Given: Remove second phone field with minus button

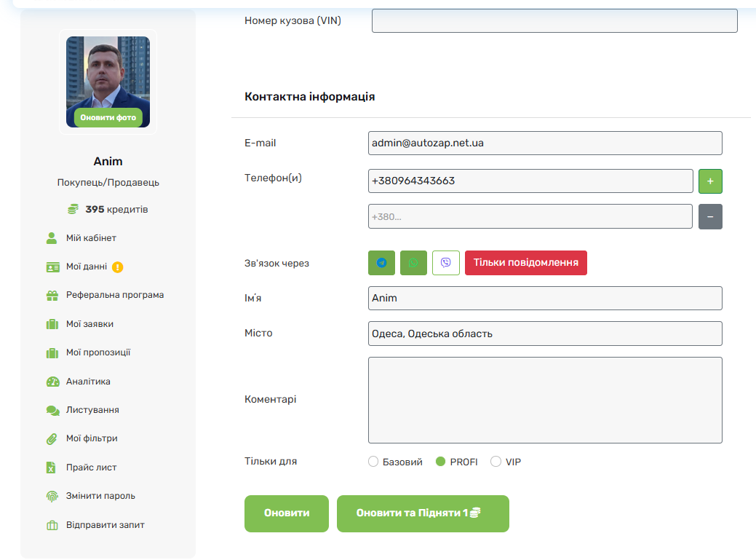Looking at the screenshot, I should coord(710,216).
